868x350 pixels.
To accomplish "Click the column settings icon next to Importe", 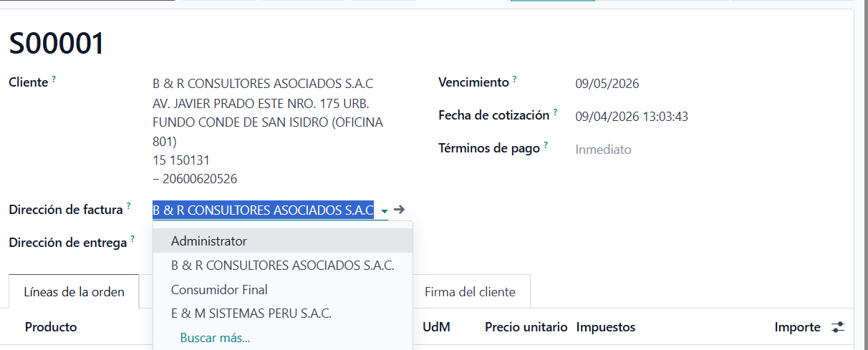I will [x=837, y=327].
